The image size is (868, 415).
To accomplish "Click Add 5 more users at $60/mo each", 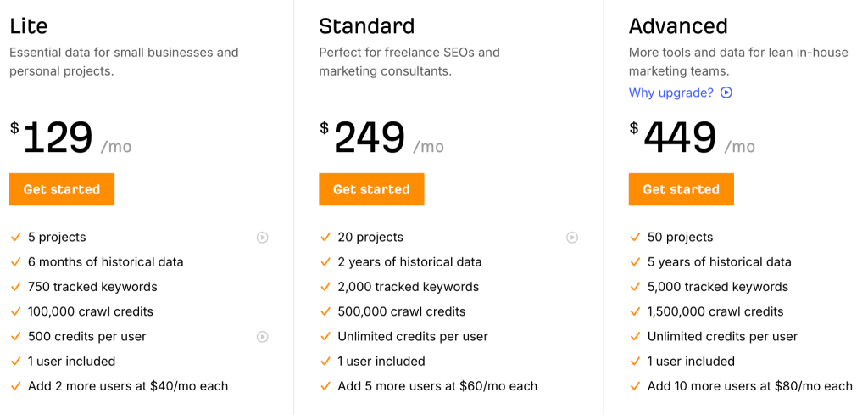I will (x=437, y=386).
